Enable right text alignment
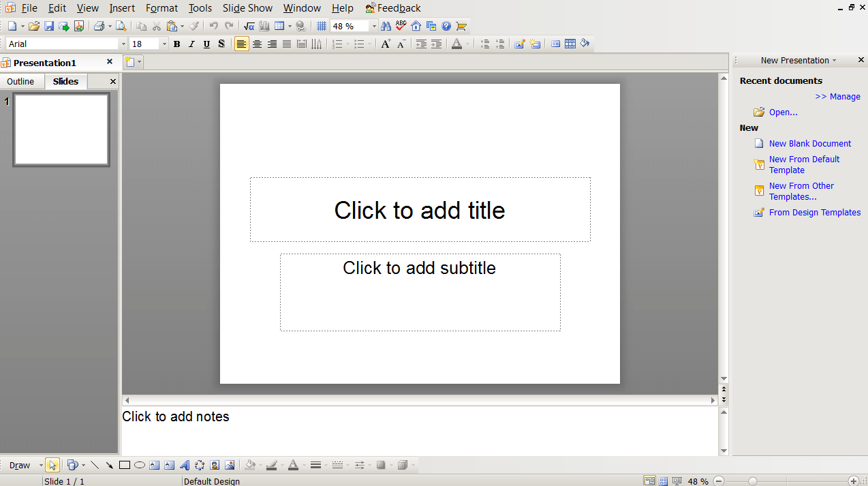The height and width of the screenshot is (486, 868). pyautogui.click(x=272, y=44)
